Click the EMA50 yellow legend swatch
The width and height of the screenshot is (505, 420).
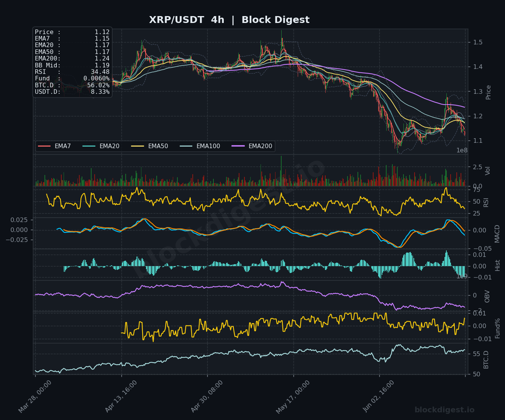pos(138,146)
